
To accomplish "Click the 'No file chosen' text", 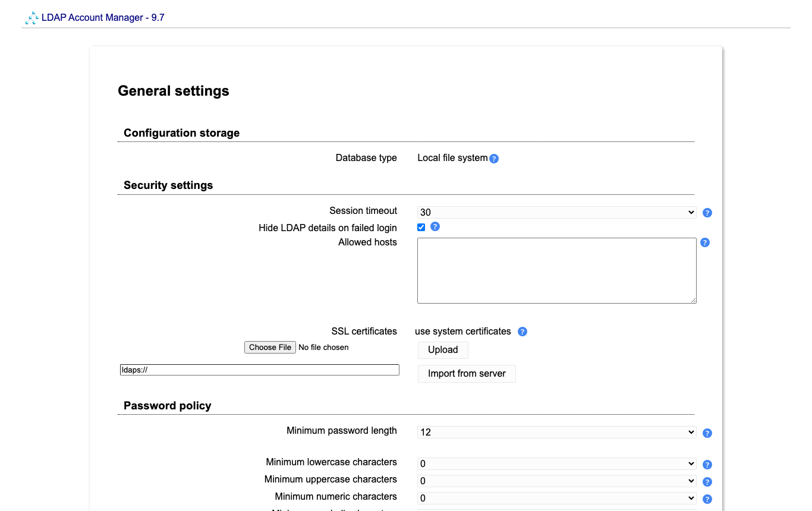I will pyautogui.click(x=323, y=348).
